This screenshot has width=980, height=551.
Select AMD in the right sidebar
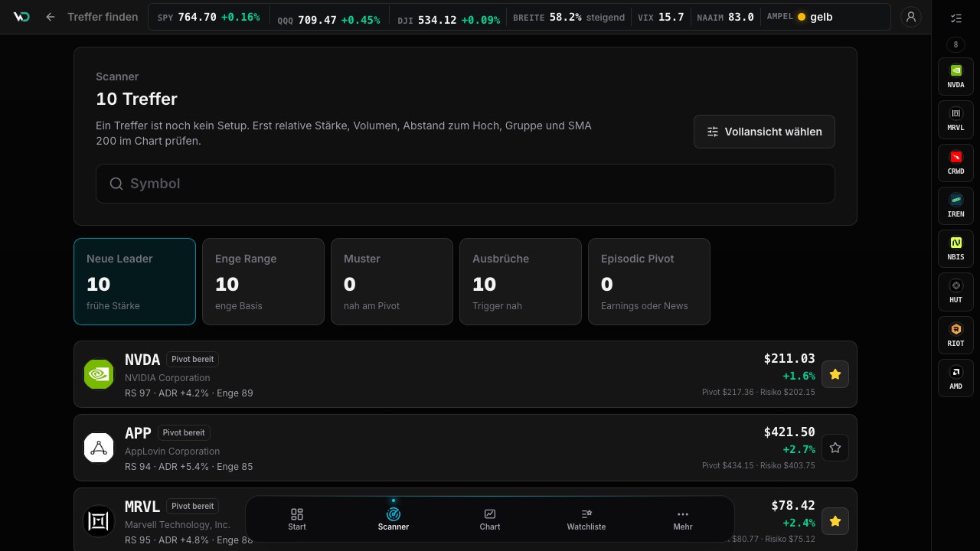(955, 378)
